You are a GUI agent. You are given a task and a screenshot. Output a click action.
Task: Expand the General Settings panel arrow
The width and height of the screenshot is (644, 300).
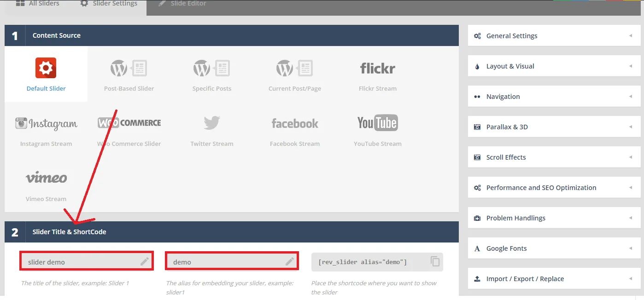click(x=631, y=35)
